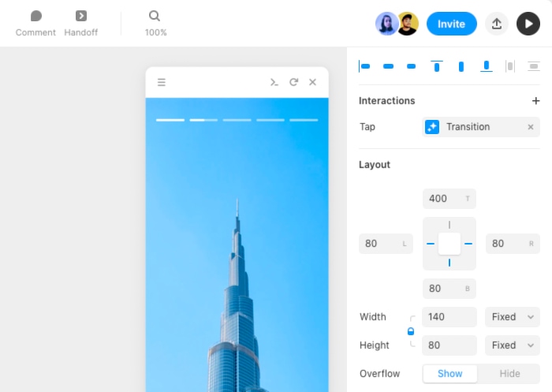Image resolution: width=552 pixels, height=392 pixels.
Task: Click the center box of constraints widget
Action: click(x=449, y=244)
